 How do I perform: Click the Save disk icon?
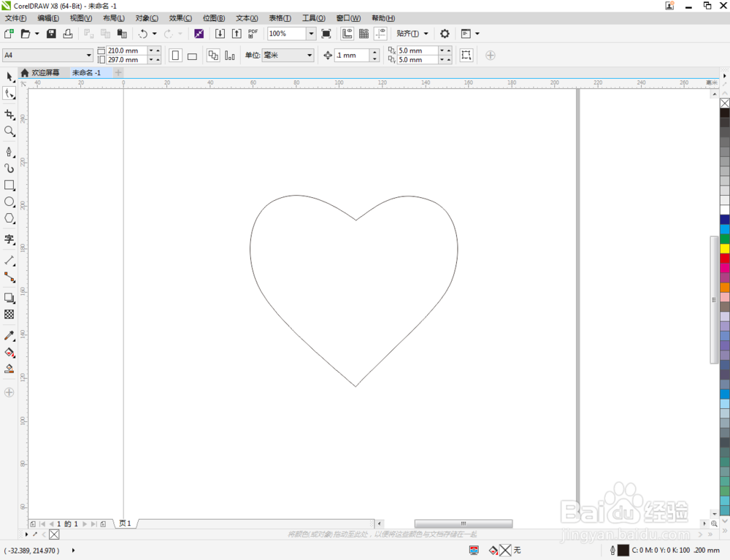(x=51, y=34)
